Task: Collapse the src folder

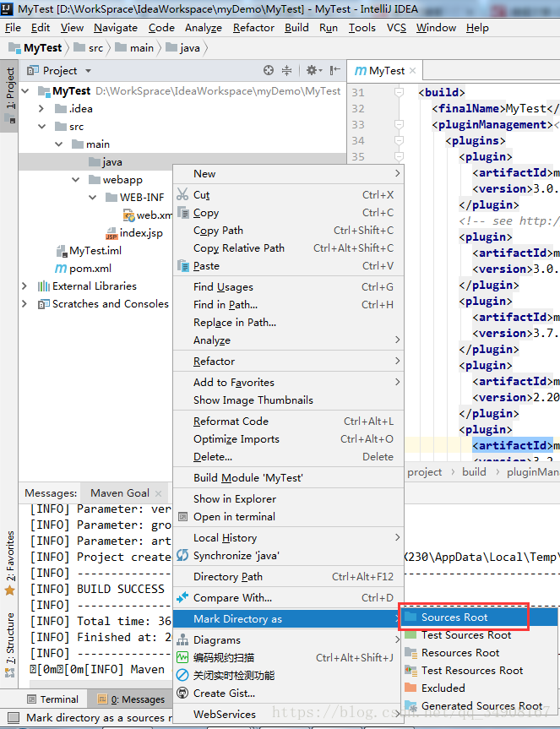Action: point(42,127)
